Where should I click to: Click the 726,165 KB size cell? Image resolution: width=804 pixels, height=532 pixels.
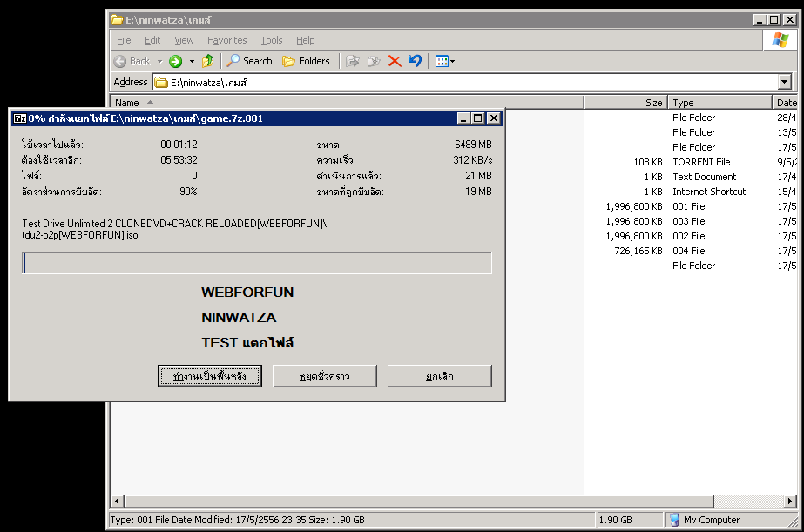tap(638, 251)
